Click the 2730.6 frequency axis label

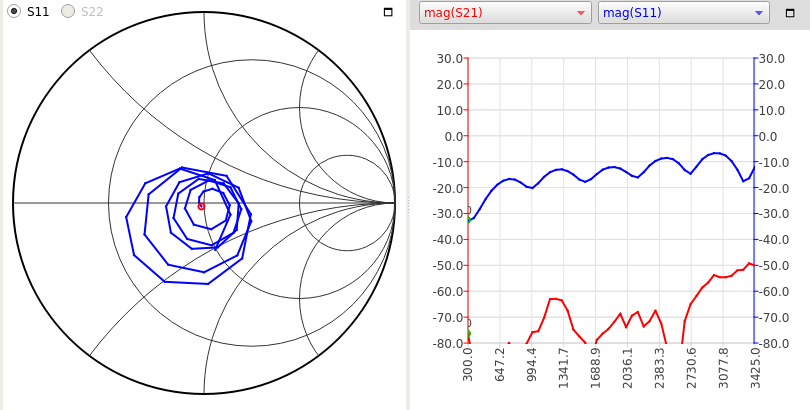tap(691, 367)
